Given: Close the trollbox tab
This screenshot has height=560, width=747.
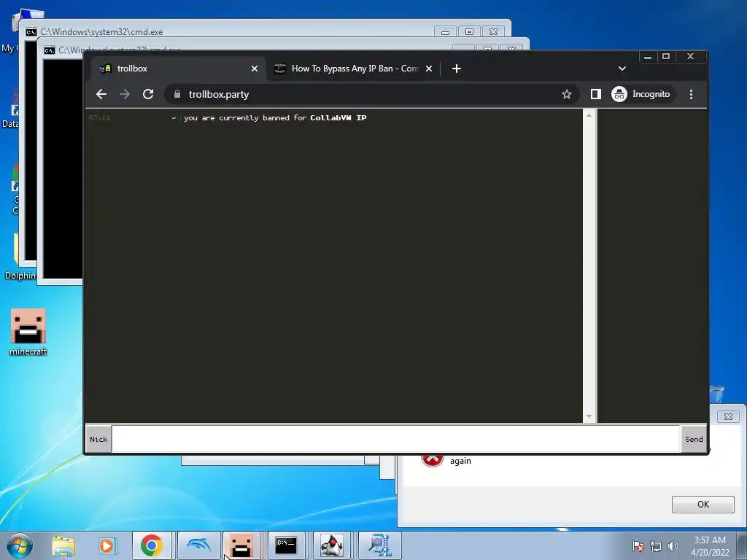Looking at the screenshot, I should [255, 69].
